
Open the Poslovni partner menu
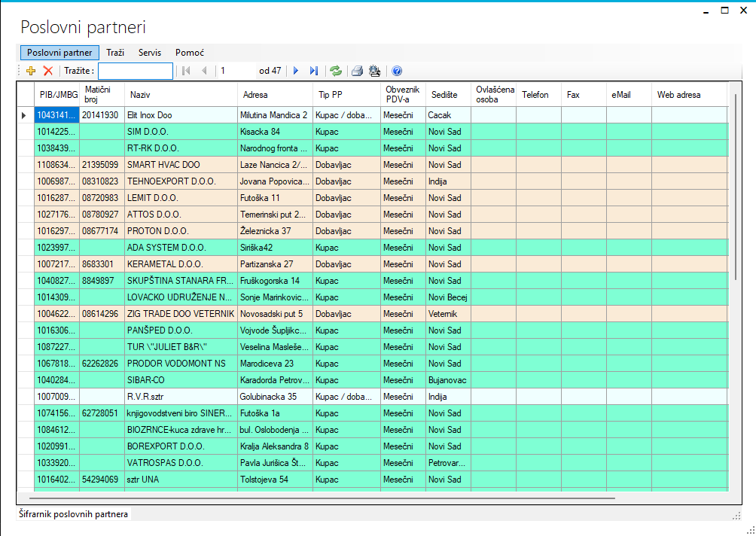point(59,53)
